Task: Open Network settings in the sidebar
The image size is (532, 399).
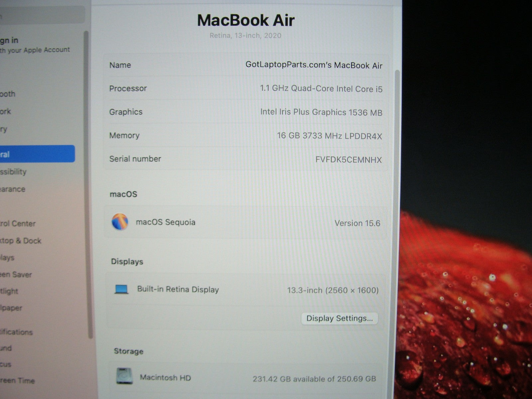Action: tap(6, 111)
